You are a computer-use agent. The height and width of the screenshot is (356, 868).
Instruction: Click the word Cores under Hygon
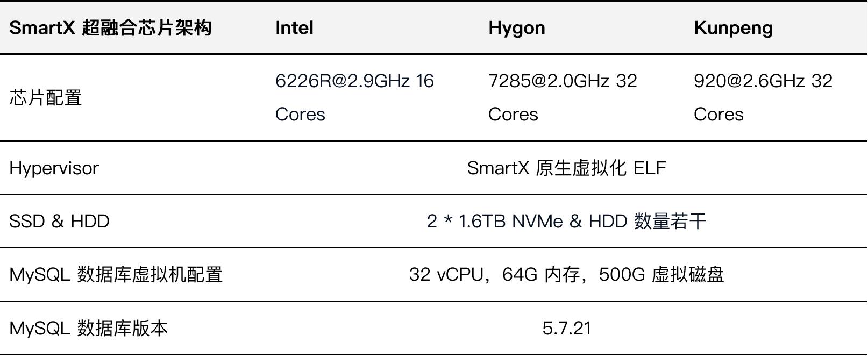[513, 115]
